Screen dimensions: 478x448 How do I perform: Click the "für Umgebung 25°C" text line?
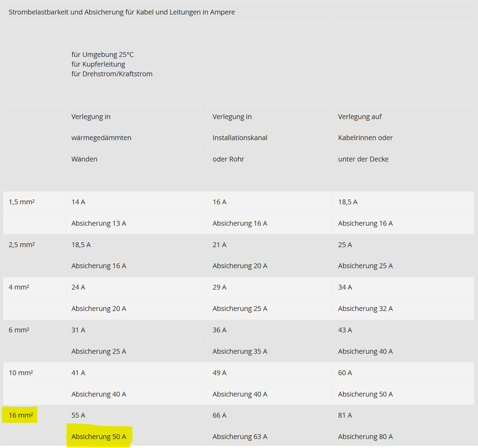102,55
